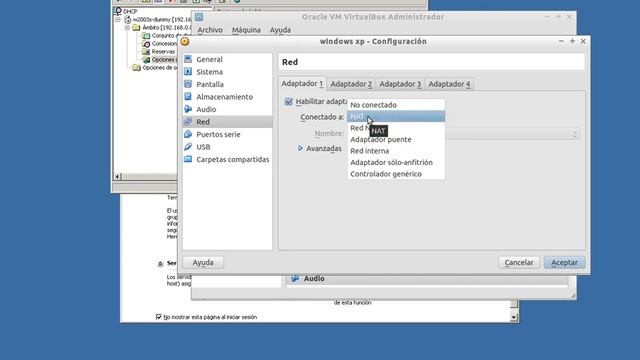
Task: Select the Ámbito folder in DHCP tree
Action: click(x=162, y=27)
